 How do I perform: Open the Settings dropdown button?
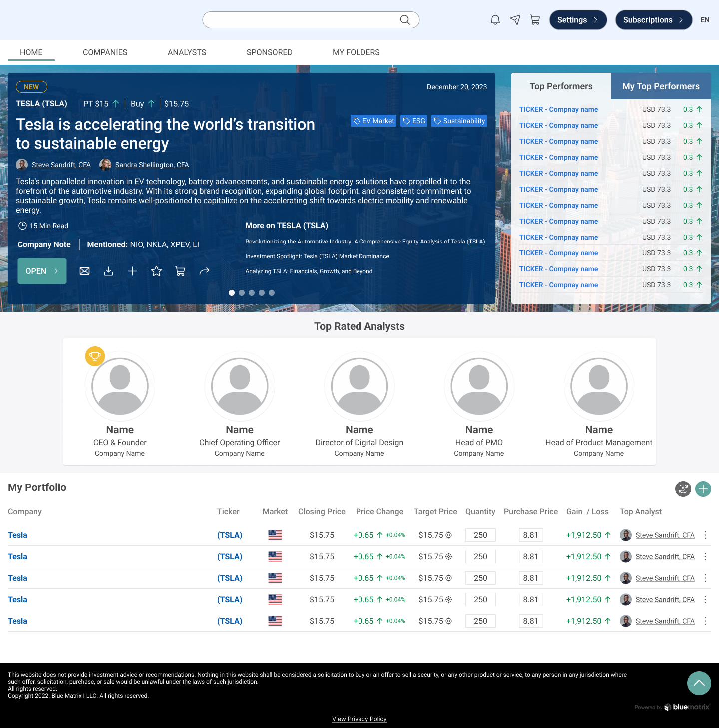click(578, 20)
